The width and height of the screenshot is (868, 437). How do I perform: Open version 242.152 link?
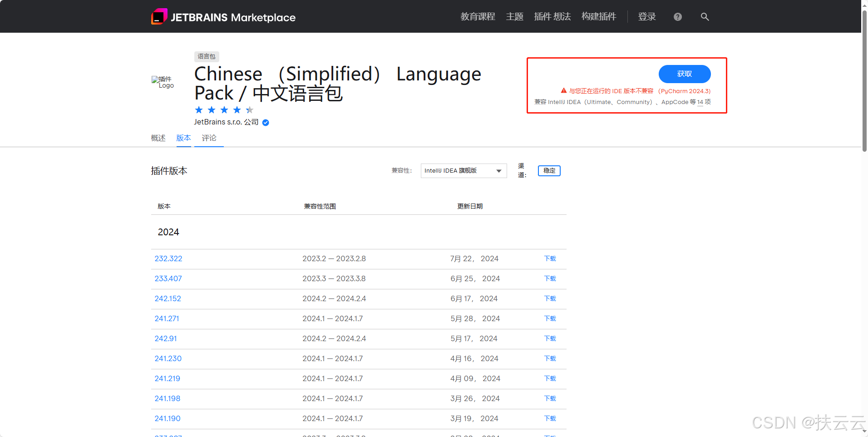click(x=168, y=299)
